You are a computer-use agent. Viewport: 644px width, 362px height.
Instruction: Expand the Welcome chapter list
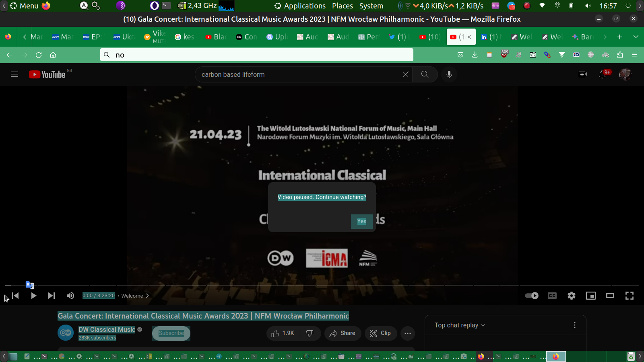(135, 296)
